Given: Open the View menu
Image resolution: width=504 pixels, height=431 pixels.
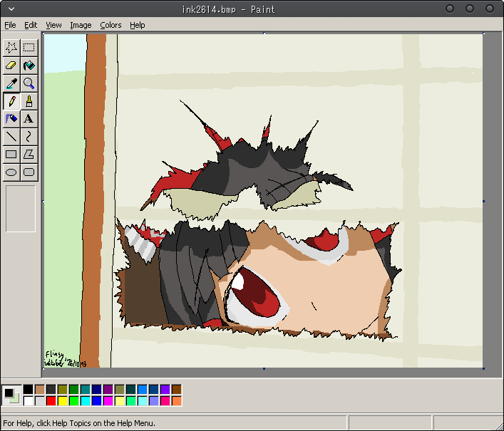Looking at the screenshot, I should 53,25.
